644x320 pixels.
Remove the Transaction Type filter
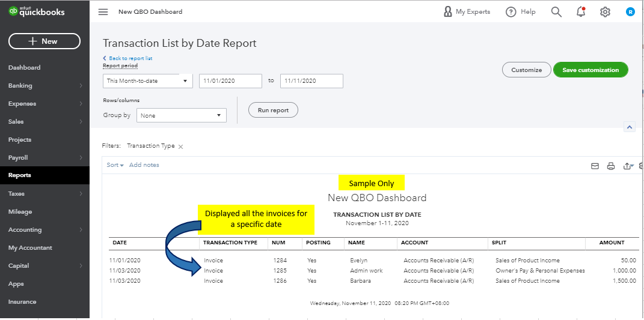[x=180, y=146]
